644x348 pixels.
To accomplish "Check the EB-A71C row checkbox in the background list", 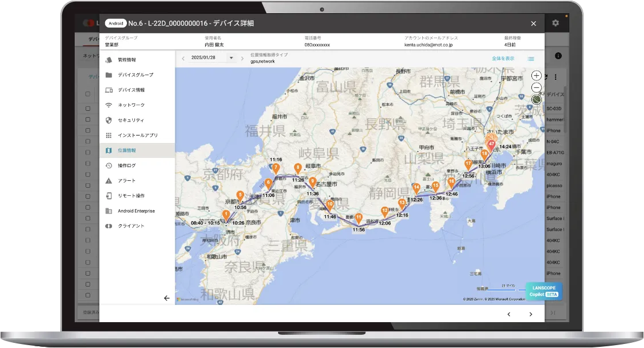I will (x=88, y=153).
